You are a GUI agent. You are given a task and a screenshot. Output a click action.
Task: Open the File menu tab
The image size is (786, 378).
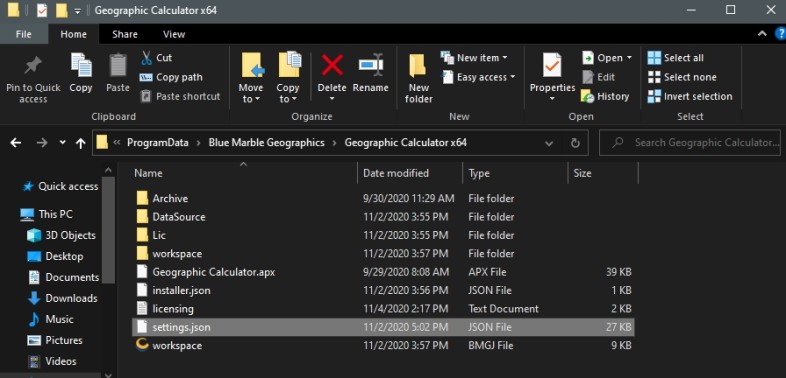pyautogui.click(x=24, y=34)
